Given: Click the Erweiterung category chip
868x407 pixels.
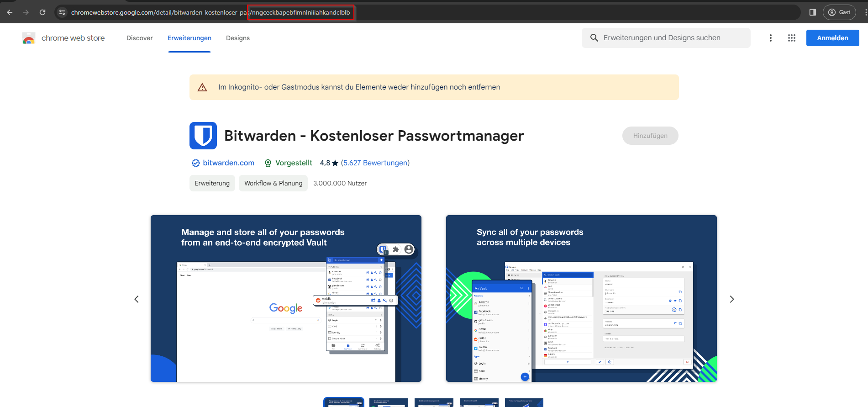Looking at the screenshot, I should 212,183.
